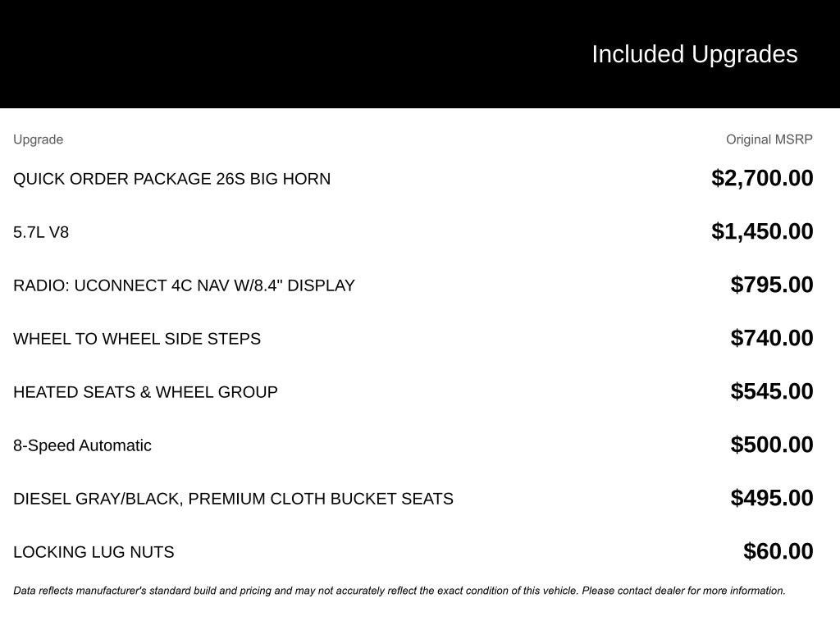Click the $545.00 price
The height and width of the screenshot is (630, 840).
pyautogui.click(x=772, y=391)
